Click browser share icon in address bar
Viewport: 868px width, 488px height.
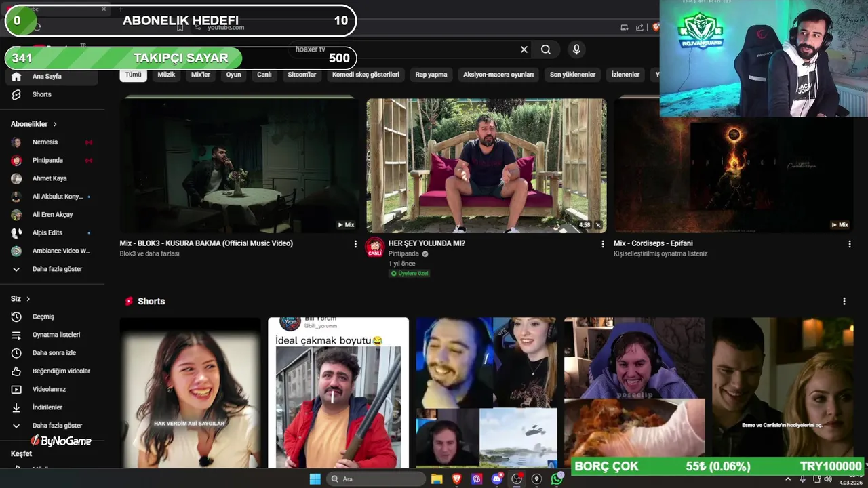639,28
